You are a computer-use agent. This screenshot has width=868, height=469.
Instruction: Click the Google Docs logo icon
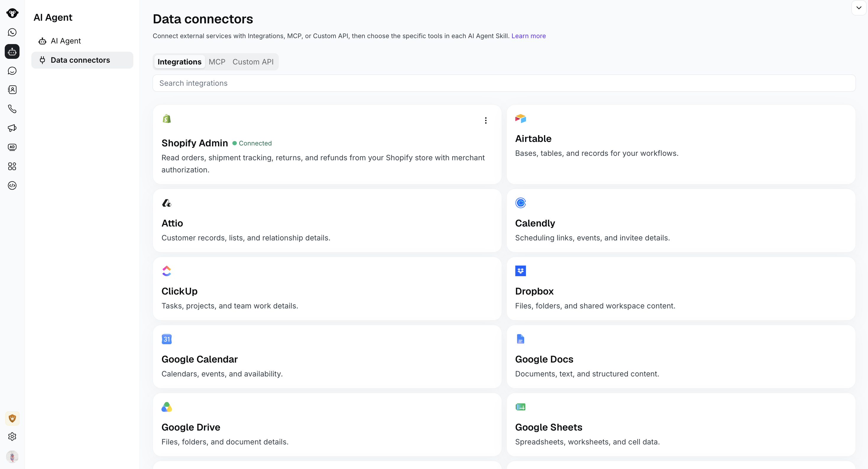(521, 339)
